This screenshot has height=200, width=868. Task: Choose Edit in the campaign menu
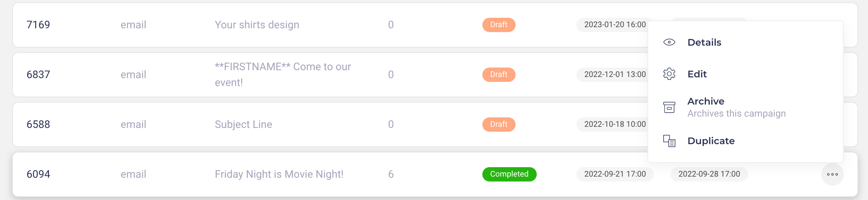click(x=697, y=74)
